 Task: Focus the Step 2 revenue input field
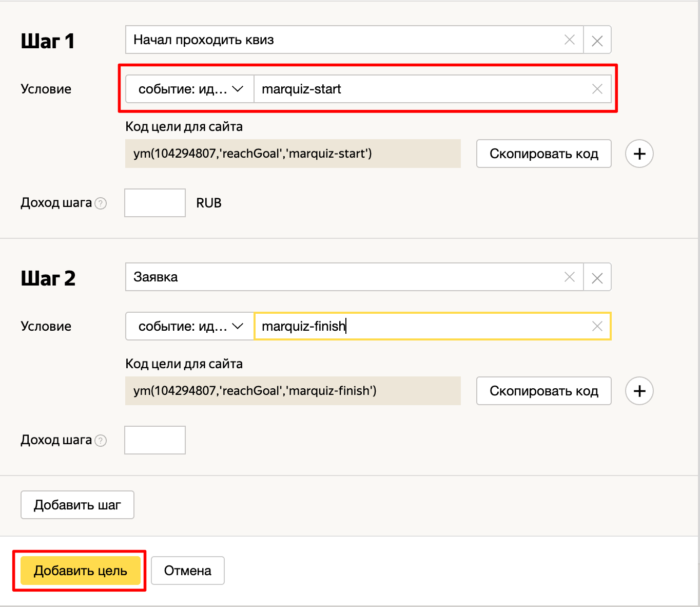pos(155,440)
